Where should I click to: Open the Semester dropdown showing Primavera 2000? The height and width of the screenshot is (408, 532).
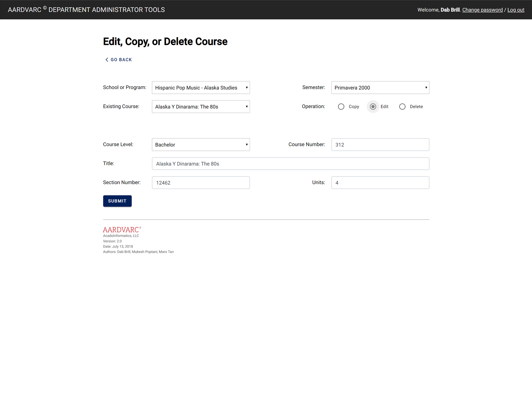(380, 88)
